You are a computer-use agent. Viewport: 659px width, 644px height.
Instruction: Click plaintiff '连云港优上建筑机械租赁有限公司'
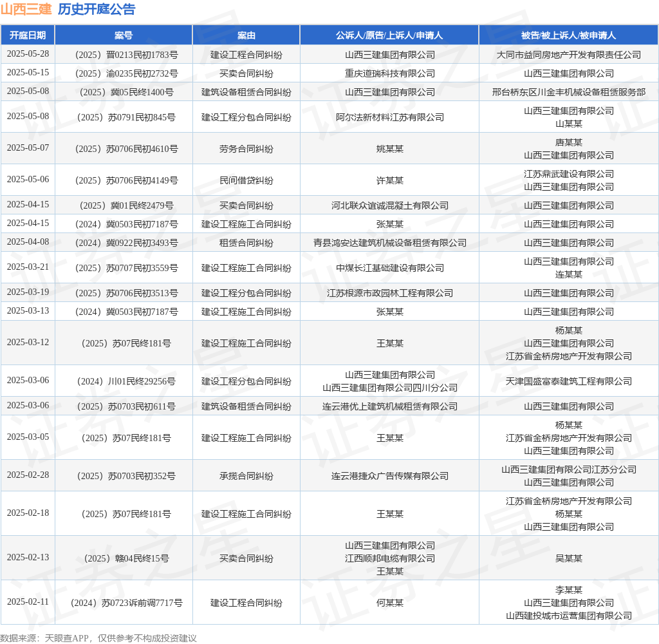(389, 407)
